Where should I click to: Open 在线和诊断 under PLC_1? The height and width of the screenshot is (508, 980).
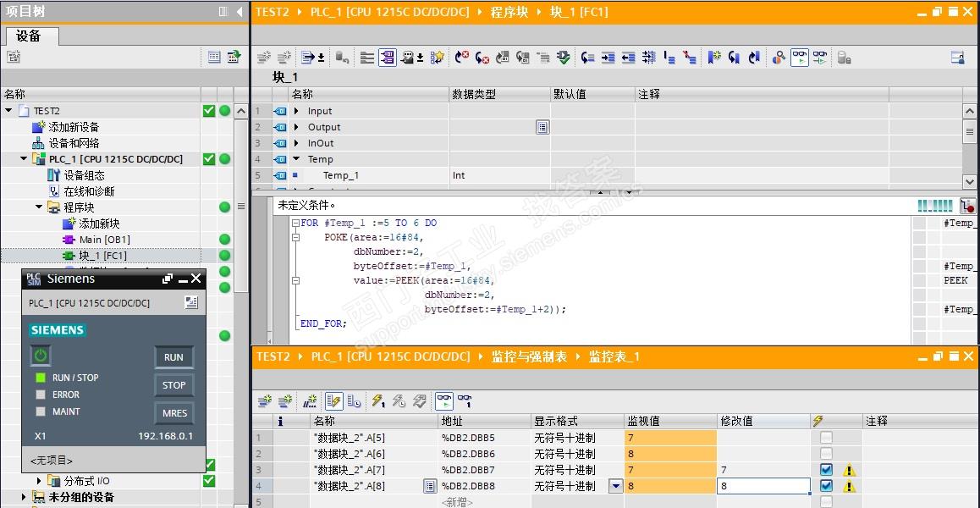[x=89, y=190]
